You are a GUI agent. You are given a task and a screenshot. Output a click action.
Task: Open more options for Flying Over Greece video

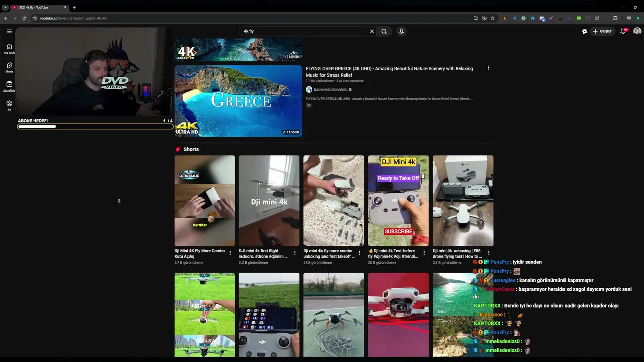(488, 68)
